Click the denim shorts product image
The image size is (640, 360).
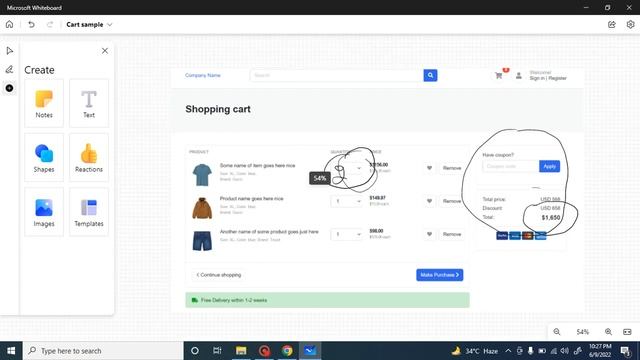tap(202, 241)
